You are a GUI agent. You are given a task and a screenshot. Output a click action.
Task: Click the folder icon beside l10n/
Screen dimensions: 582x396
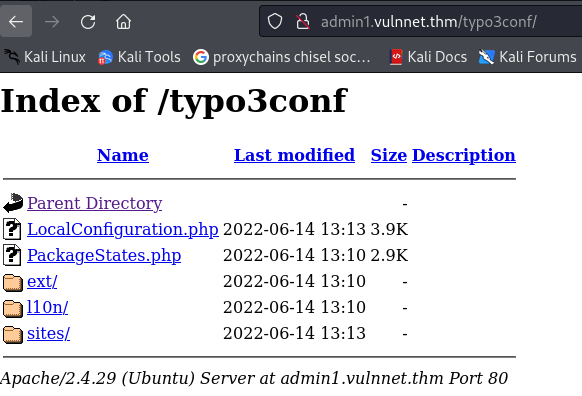point(13,308)
